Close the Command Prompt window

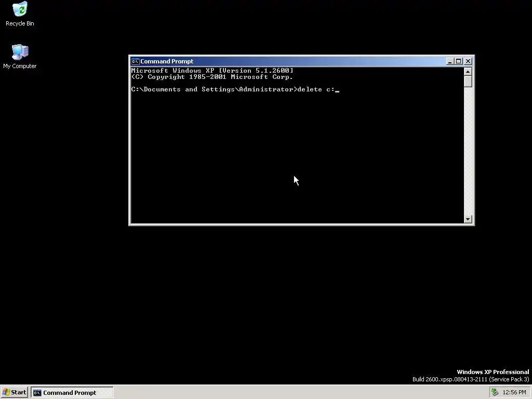click(468, 61)
